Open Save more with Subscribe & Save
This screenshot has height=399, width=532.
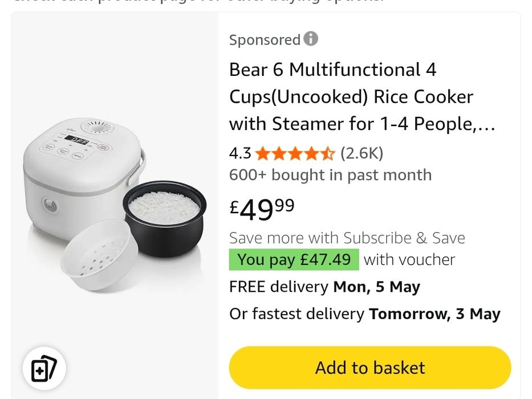(347, 238)
